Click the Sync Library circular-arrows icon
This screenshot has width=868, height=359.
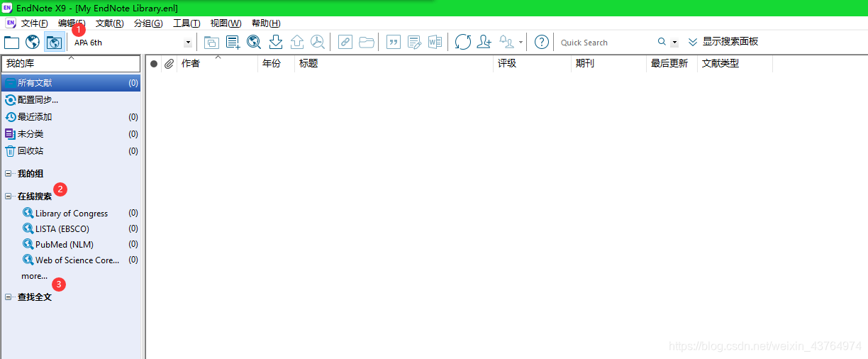(x=463, y=43)
